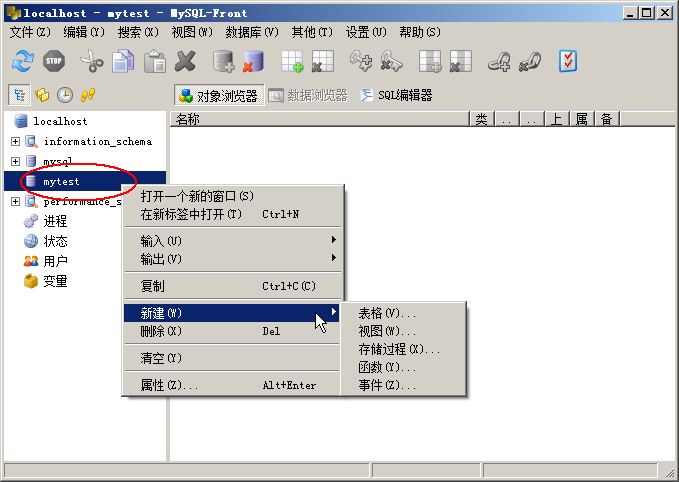Select the mytest database

[x=61, y=181]
